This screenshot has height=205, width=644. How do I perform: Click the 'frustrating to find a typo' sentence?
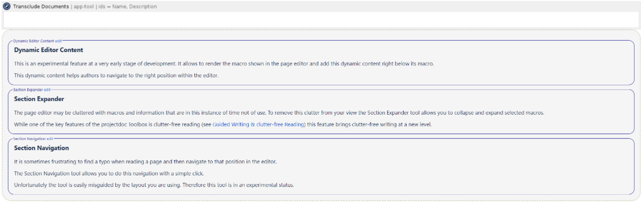tap(145, 162)
